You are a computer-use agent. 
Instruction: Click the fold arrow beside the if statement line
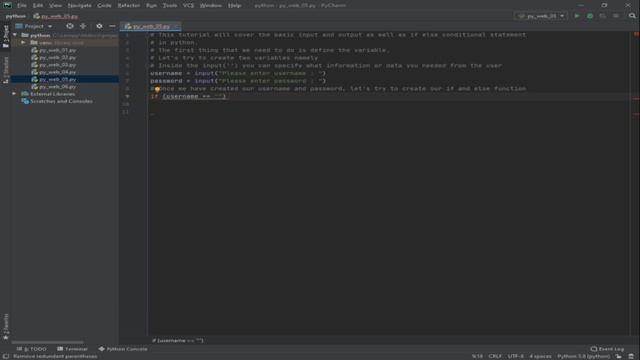[x=127, y=97]
